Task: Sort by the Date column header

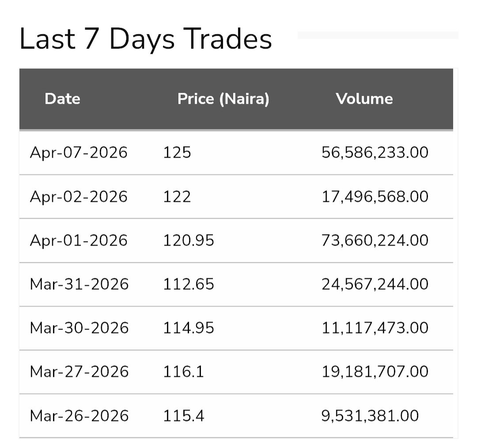Action: 62,99
